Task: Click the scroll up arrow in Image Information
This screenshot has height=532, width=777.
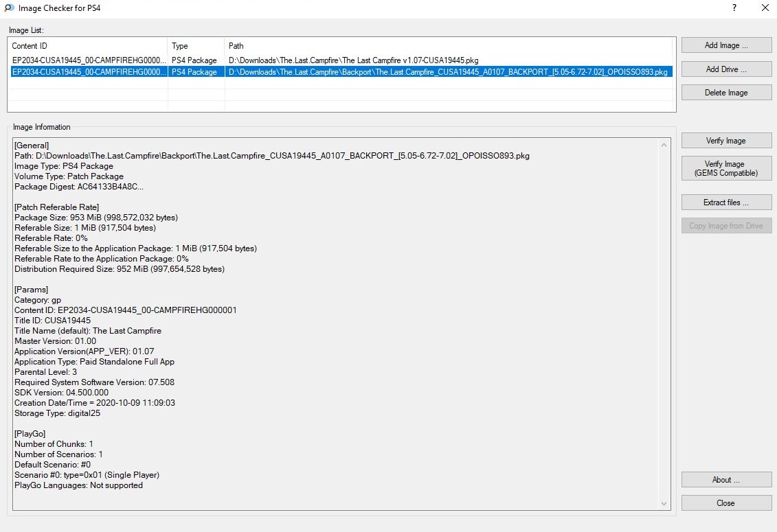Action: coord(664,145)
